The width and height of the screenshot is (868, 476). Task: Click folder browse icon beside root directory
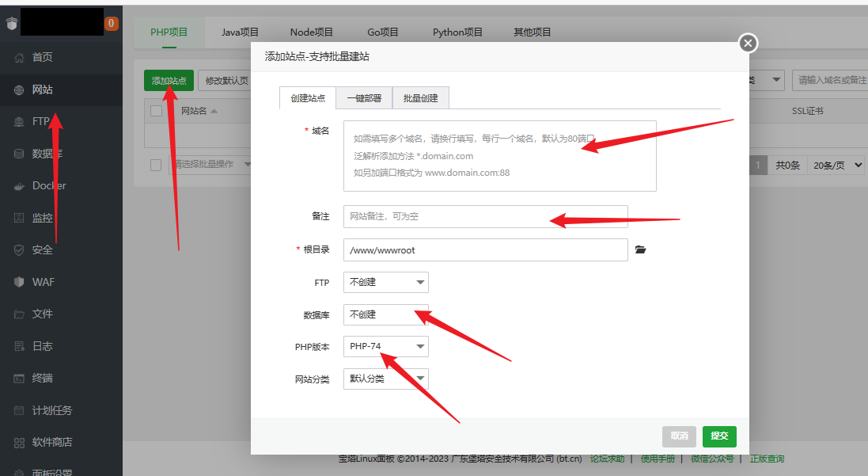[641, 250]
